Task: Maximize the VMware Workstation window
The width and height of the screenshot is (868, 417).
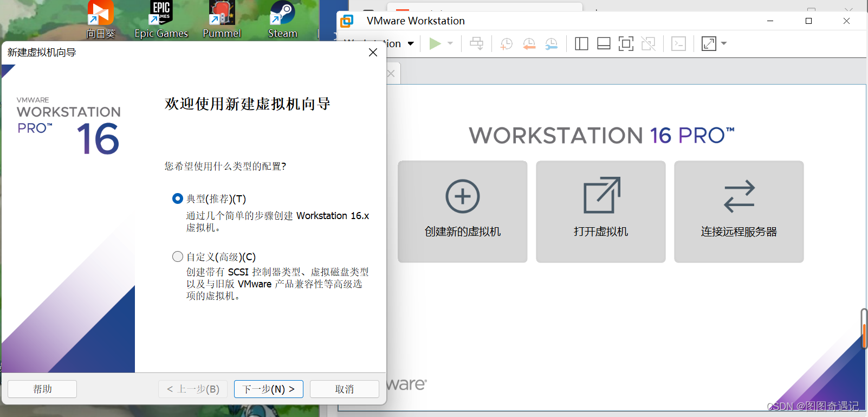Action: point(808,21)
